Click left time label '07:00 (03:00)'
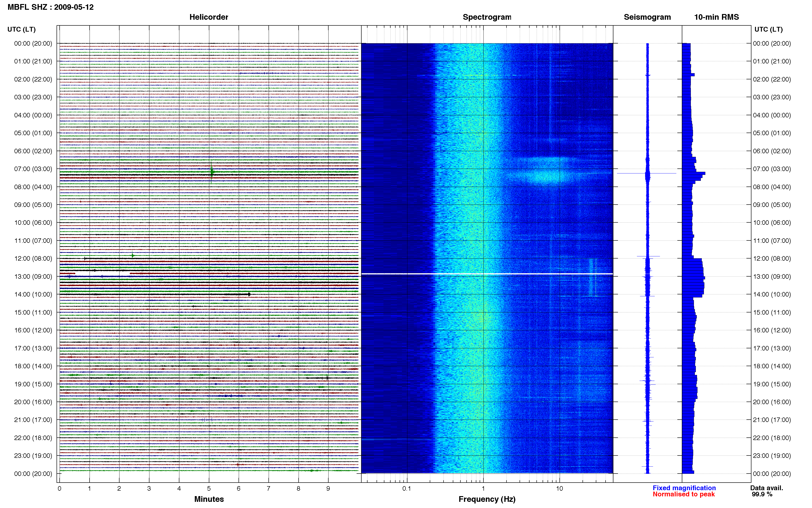 33,169
